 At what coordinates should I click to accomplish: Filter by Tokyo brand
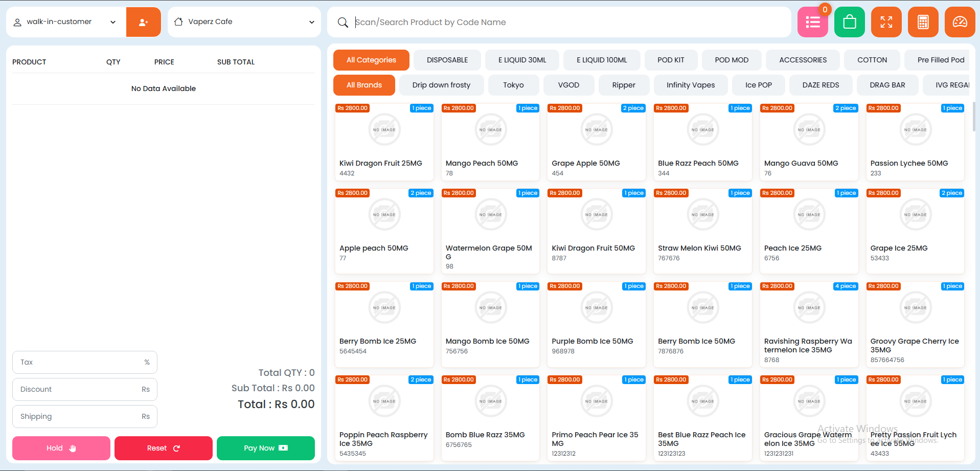coord(513,85)
